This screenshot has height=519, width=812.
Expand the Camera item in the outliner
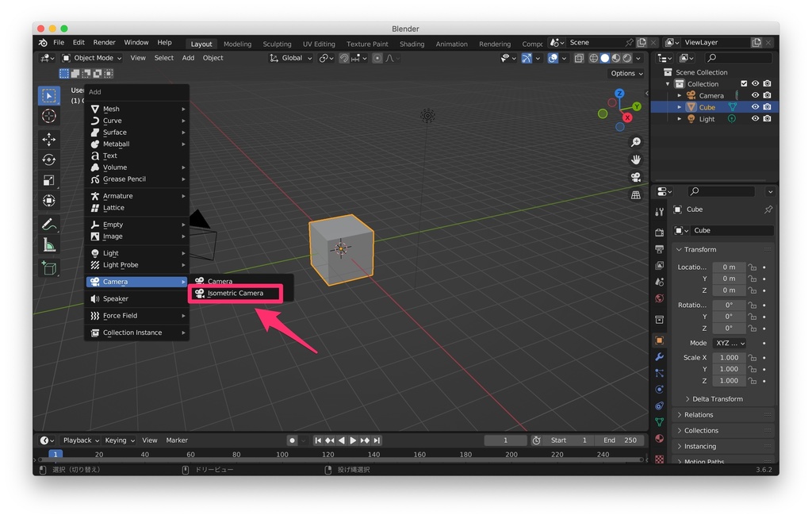678,95
